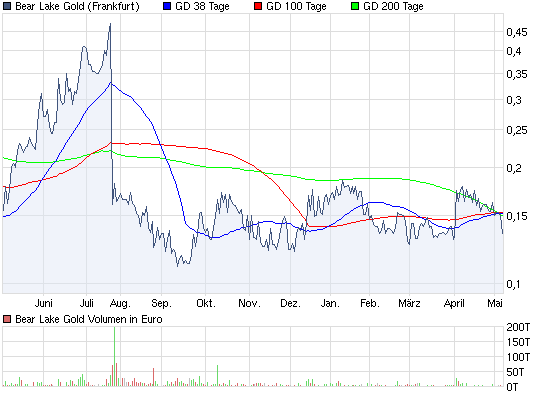Click the 50T volume axis value
The height and width of the screenshot is (395, 545).
(515, 372)
